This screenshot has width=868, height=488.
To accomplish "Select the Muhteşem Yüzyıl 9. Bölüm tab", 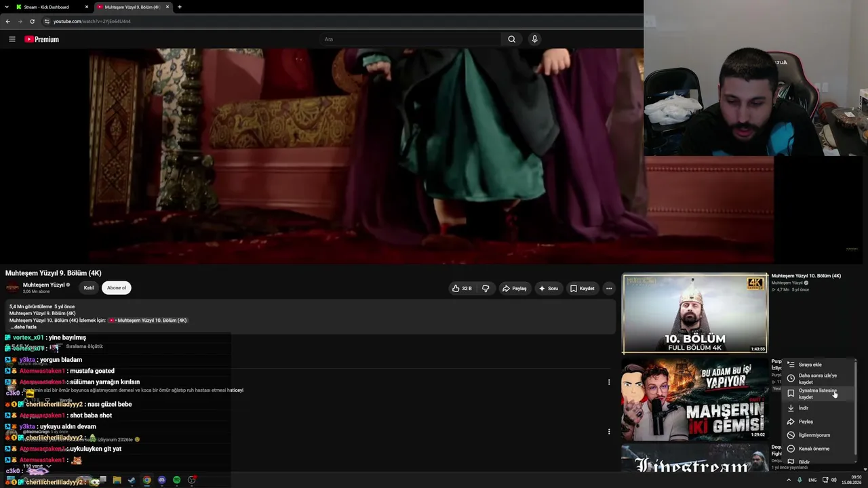I will [133, 7].
